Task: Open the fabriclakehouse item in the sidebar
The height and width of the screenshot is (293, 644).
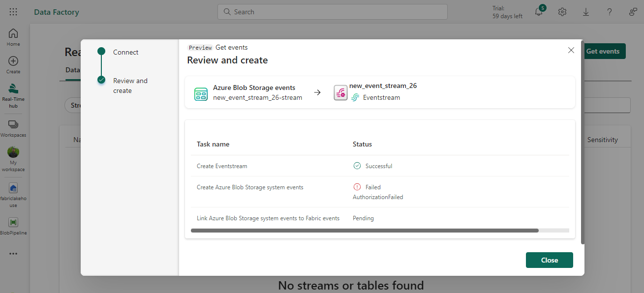Action: coord(13,195)
